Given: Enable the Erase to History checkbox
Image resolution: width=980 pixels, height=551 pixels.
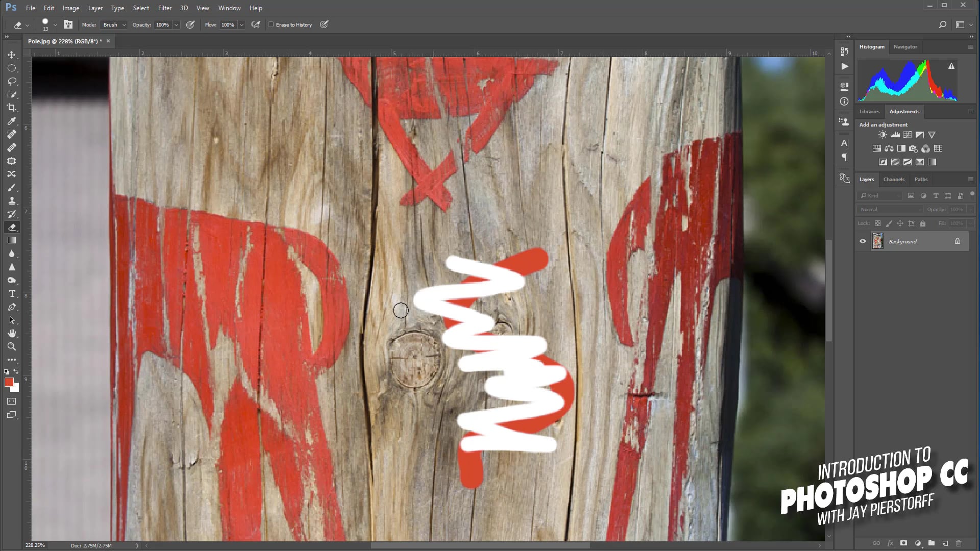Looking at the screenshot, I should (x=271, y=24).
